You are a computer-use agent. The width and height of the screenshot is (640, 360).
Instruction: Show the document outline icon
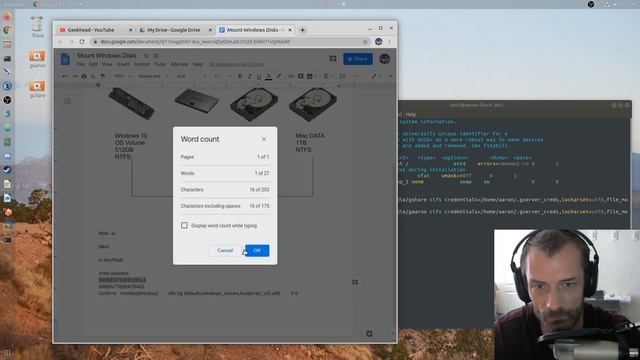(x=67, y=101)
